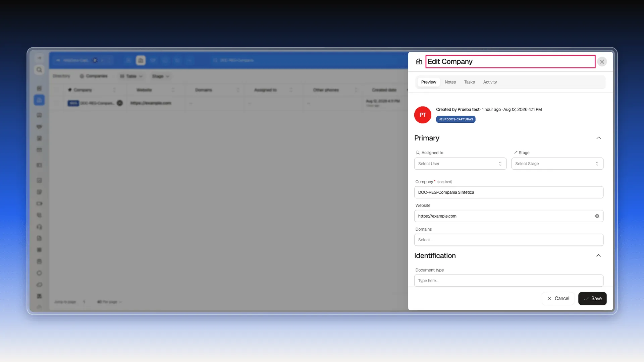Click the Website input field
Screen dimensions: 644x362
pyautogui.click(x=508, y=216)
